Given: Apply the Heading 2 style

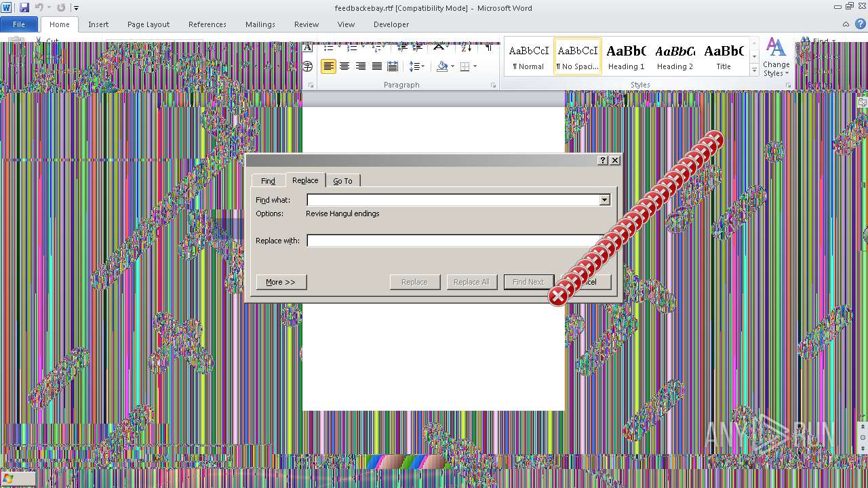Looking at the screenshot, I should click(675, 56).
